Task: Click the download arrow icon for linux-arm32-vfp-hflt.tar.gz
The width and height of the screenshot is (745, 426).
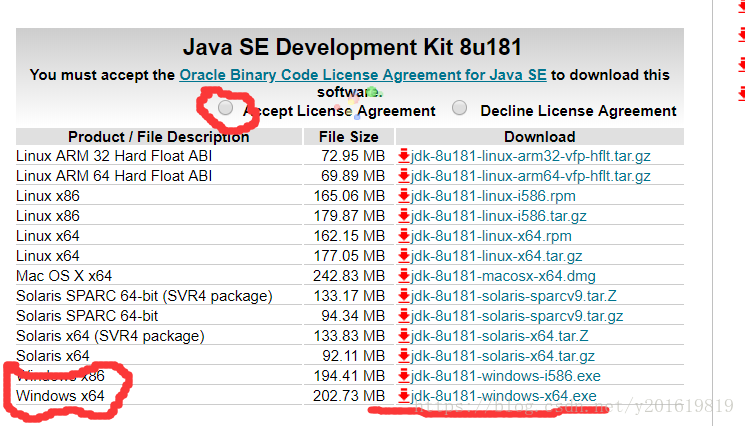Action: [x=404, y=156]
